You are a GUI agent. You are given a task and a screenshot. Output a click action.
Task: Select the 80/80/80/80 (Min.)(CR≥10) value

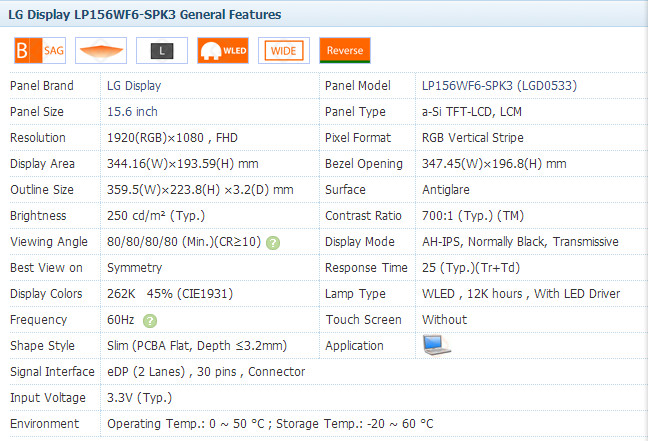pyautogui.click(x=184, y=242)
